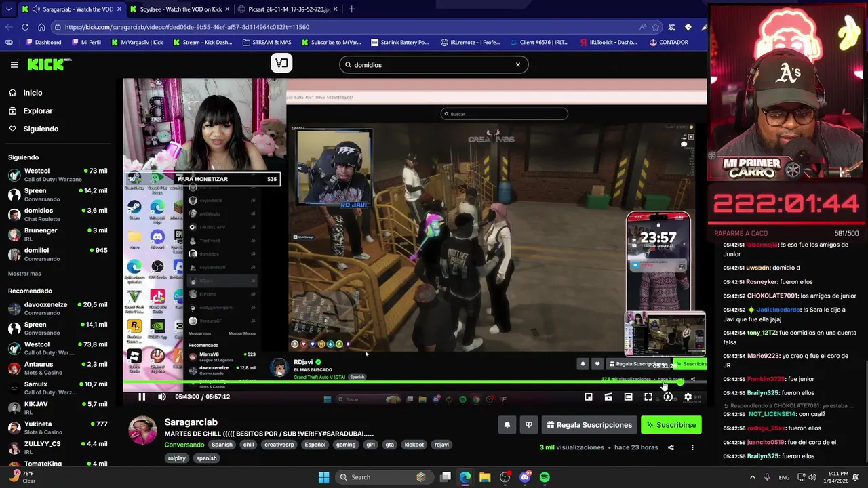Open CONTADOR bookmark

click(668, 42)
